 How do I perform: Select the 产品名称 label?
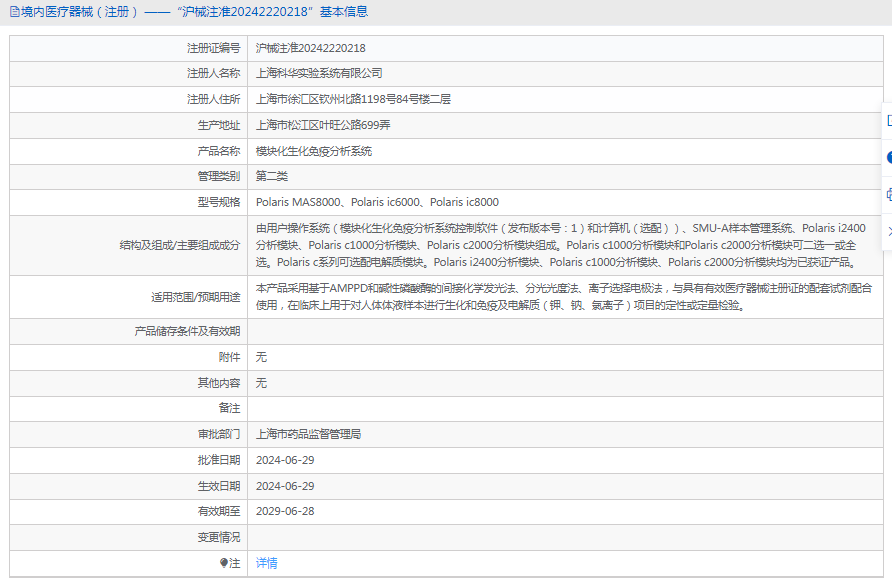[219, 151]
